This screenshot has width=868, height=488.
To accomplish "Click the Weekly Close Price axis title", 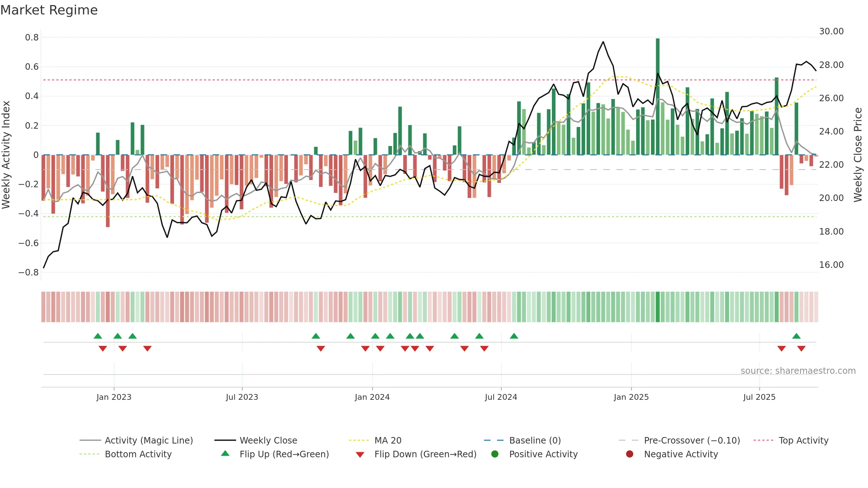I will pos(858,155).
